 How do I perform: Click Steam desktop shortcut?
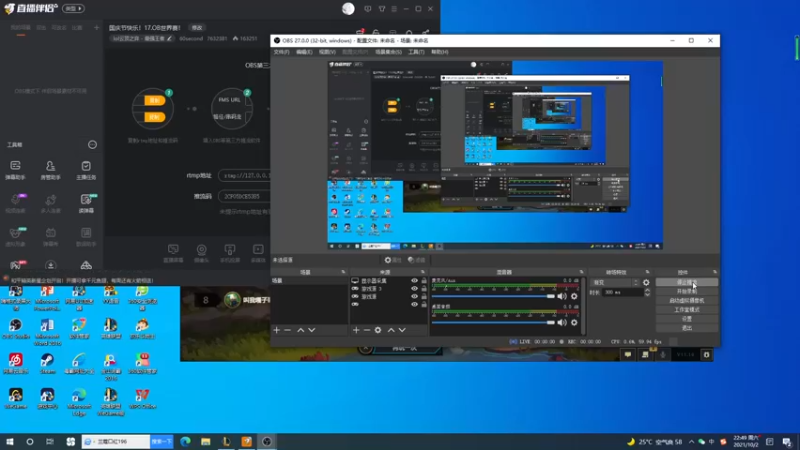pyautogui.click(x=47, y=364)
